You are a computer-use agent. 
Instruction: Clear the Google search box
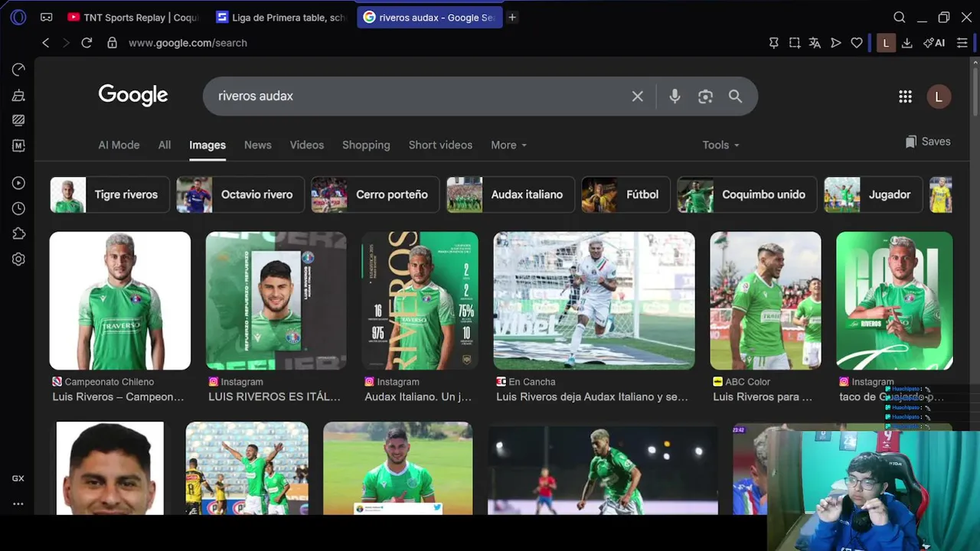coord(637,96)
